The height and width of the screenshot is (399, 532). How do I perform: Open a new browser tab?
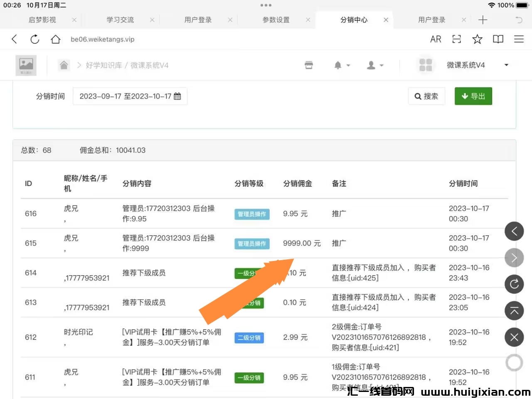coord(483,20)
